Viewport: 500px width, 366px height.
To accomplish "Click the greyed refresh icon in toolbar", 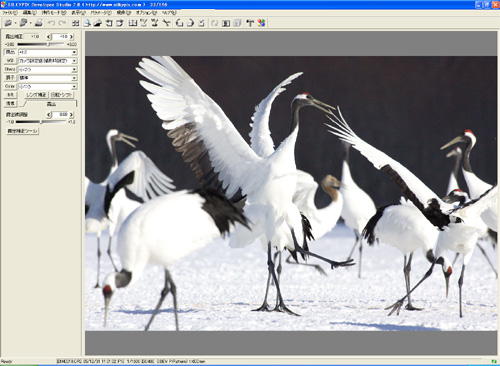I will pyautogui.click(x=214, y=23).
